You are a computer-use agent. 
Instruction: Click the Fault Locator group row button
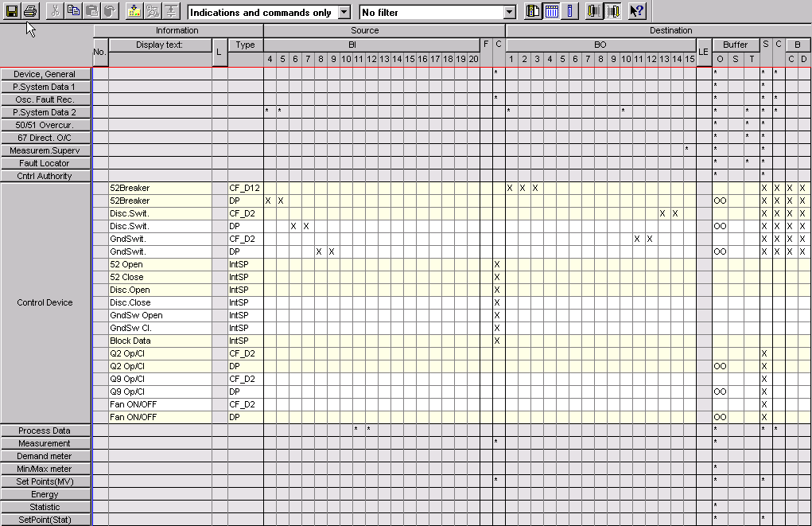point(45,163)
